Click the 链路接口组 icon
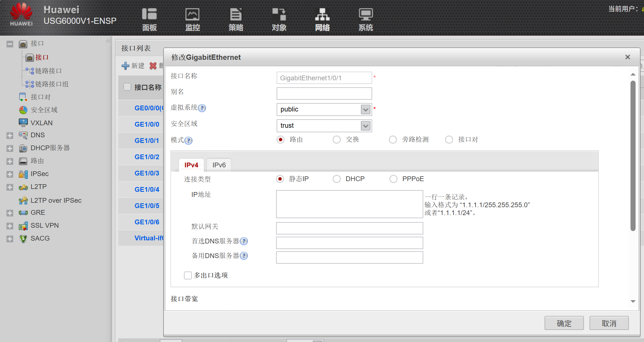Image resolution: width=644 pixels, height=342 pixels. [29, 84]
